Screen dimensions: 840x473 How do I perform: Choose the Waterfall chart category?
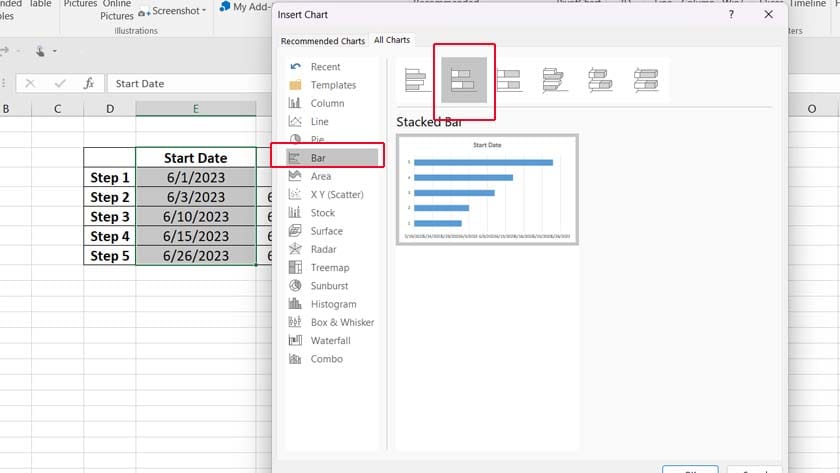tap(332, 340)
